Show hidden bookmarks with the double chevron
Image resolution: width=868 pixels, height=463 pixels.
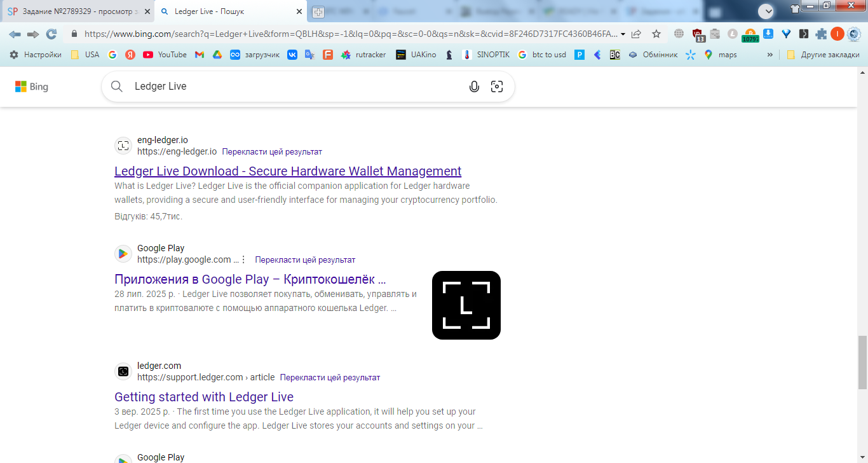pos(770,55)
